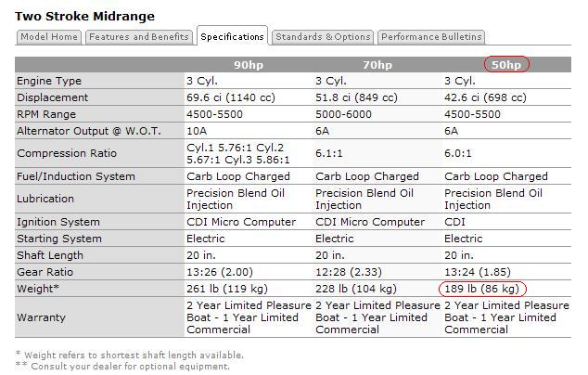Screen dimensions: 588x375
Task: Click the Engine Type row label
Action: 49,81
